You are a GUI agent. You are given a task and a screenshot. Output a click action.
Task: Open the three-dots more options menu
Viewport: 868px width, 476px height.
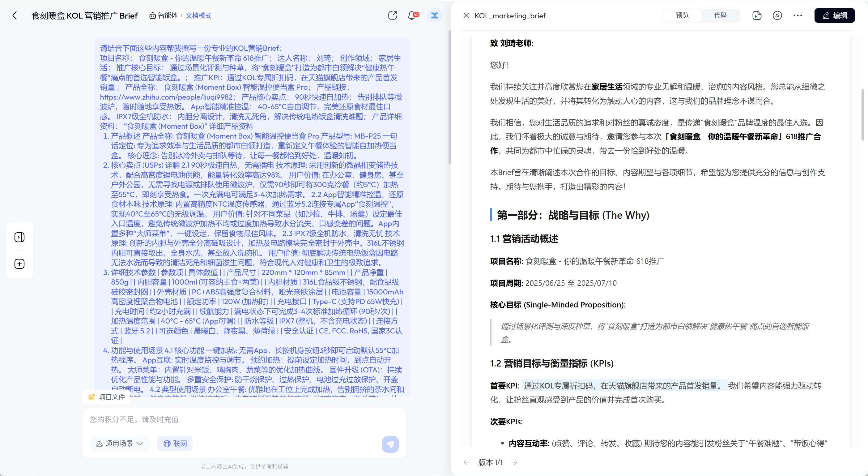[798, 15]
